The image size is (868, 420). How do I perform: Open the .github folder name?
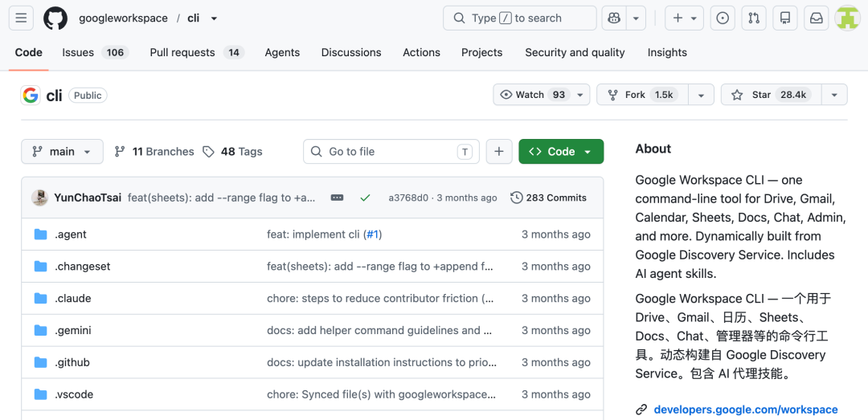click(x=72, y=363)
